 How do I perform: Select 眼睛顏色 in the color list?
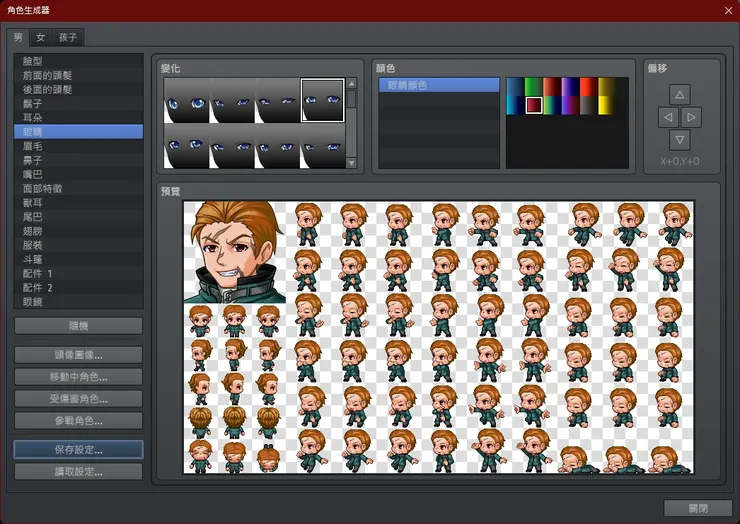click(x=438, y=86)
